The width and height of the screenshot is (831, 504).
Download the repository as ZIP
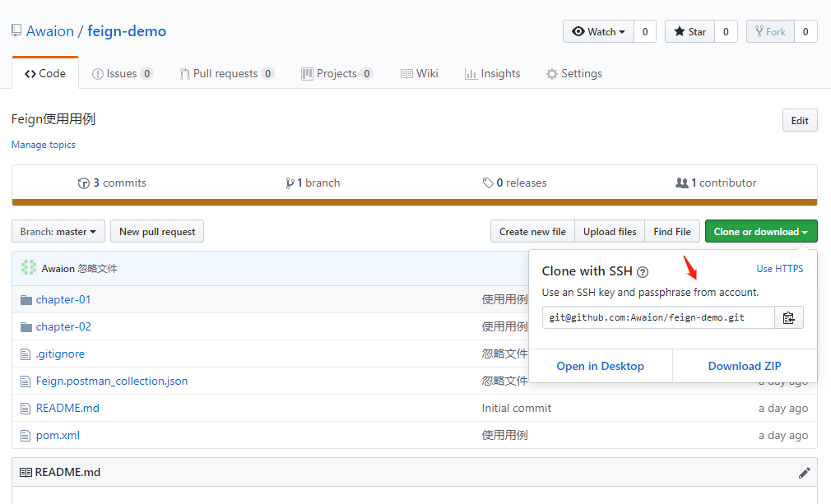tap(744, 365)
